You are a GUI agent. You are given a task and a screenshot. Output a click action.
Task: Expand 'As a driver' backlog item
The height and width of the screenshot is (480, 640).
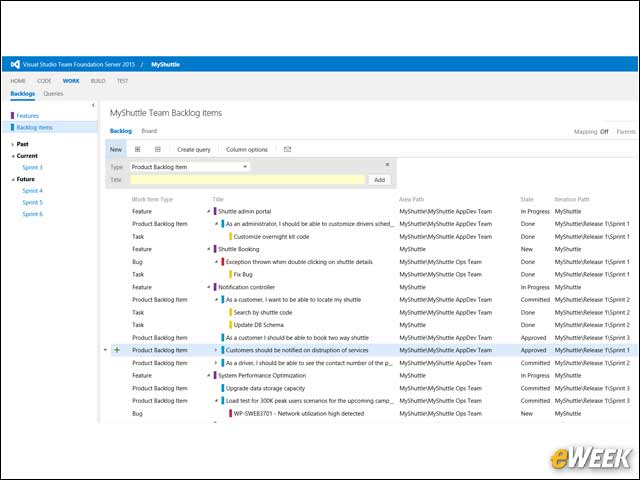(216, 363)
